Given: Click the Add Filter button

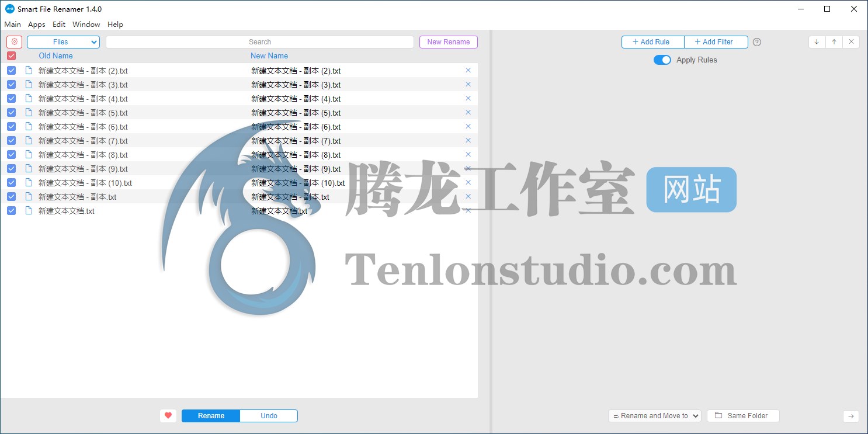Looking at the screenshot, I should coord(716,42).
